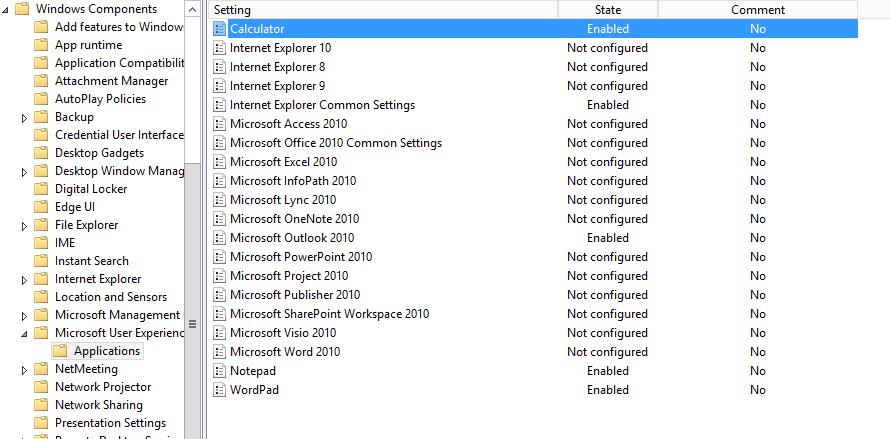Sort list by the State column header
This screenshot has width=890, height=439.
607,10
